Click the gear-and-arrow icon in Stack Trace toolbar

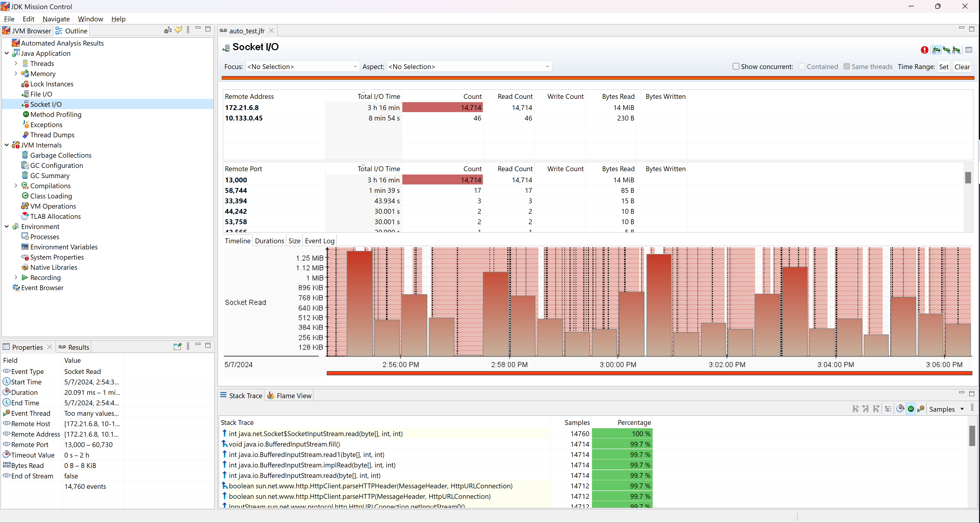click(x=921, y=409)
